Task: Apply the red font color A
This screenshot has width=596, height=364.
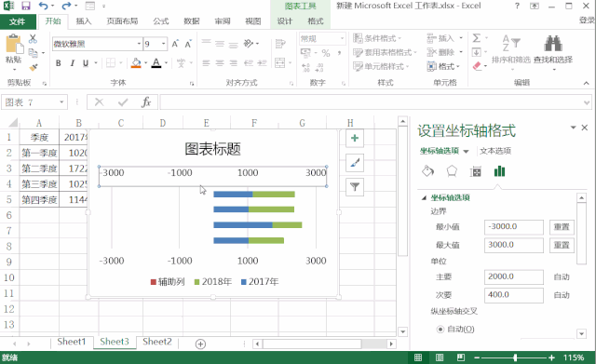Action: pyautogui.click(x=156, y=63)
